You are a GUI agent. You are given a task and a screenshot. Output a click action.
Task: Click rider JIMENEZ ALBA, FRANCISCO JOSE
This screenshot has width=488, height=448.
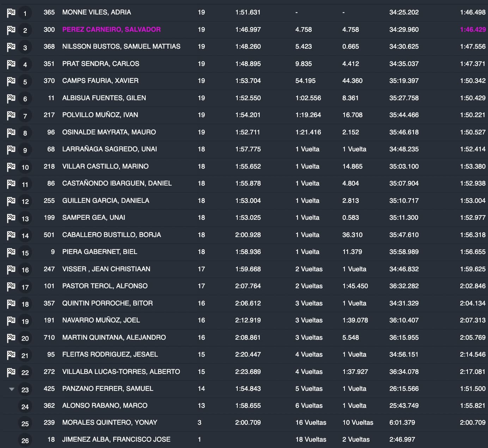tap(116, 440)
